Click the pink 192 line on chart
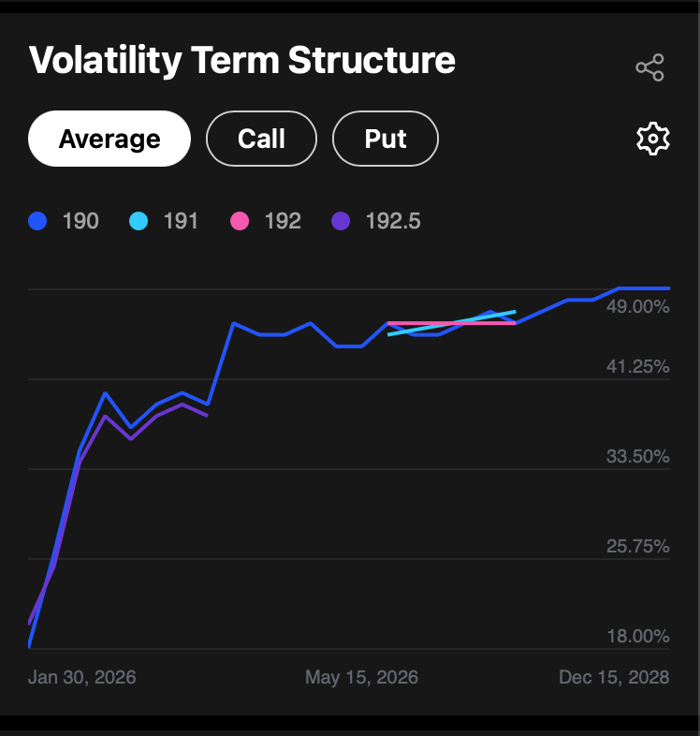 coord(412,323)
